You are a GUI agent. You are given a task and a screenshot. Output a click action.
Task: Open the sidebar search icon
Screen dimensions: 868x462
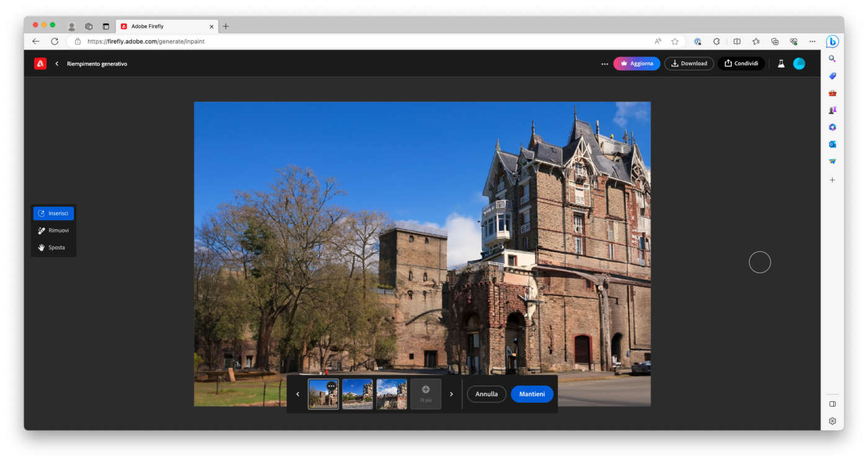pyautogui.click(x=832, y=59)
